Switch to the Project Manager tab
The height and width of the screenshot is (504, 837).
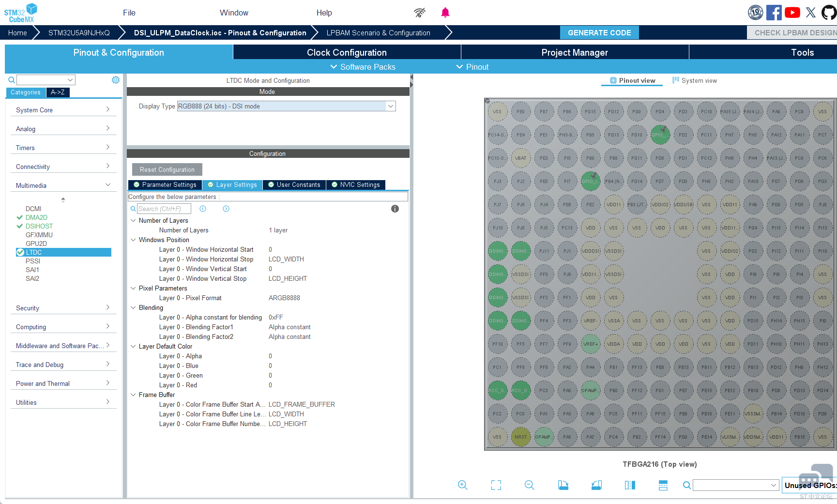(x=575, y=52)
